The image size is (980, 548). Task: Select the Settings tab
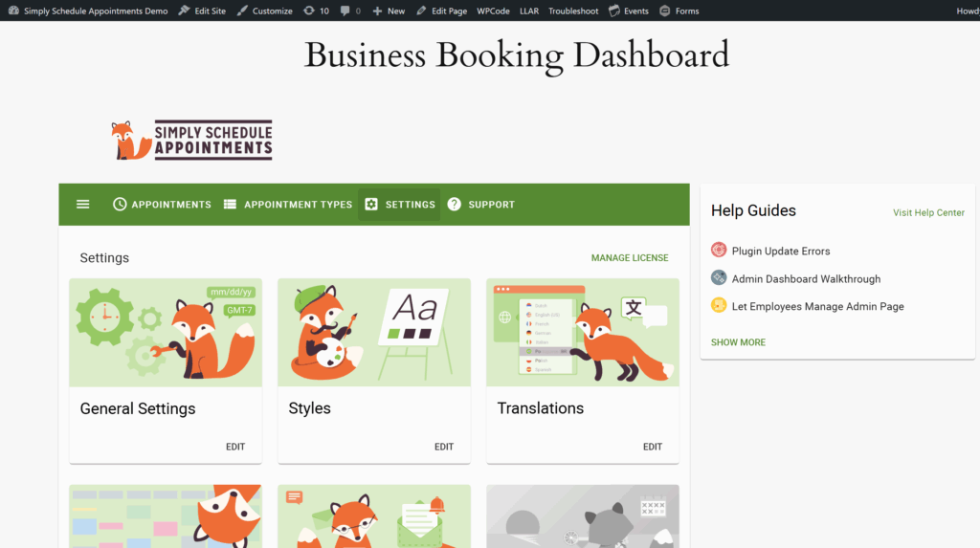tap(399, 205)
